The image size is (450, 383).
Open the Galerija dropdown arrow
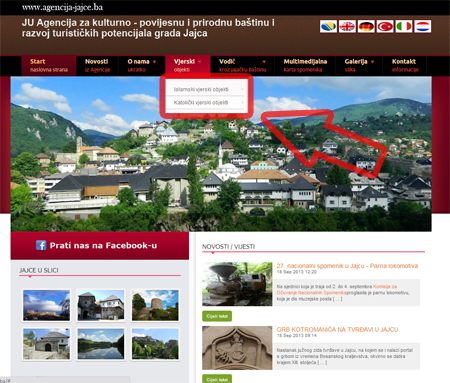(x=372, y=62)
